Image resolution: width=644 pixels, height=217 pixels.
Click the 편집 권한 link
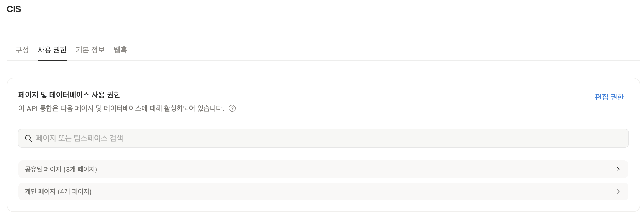click(x=609, y=97)
